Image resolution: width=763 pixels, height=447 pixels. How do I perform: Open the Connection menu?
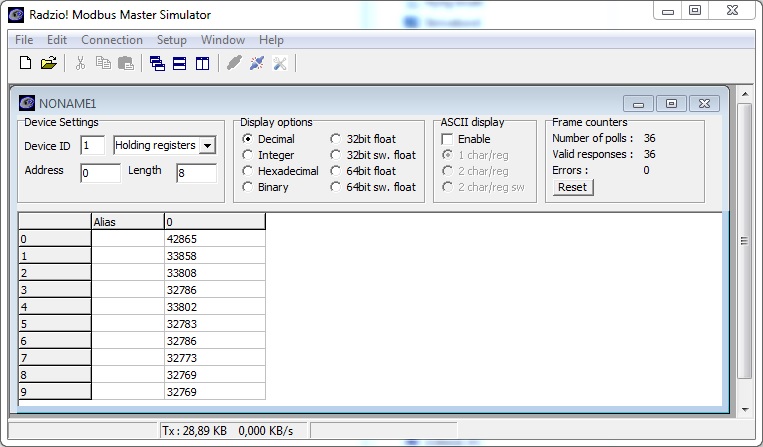pyautogui.click(x=112, y=40)
